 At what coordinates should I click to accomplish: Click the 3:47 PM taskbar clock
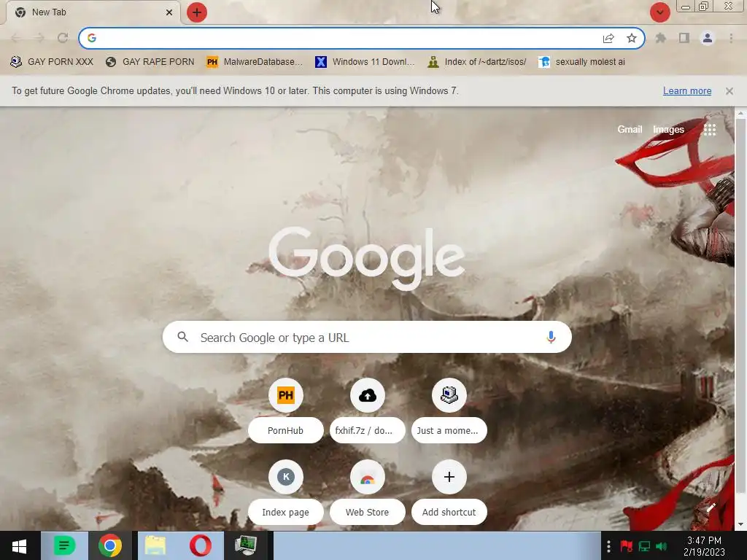[704, 546]
